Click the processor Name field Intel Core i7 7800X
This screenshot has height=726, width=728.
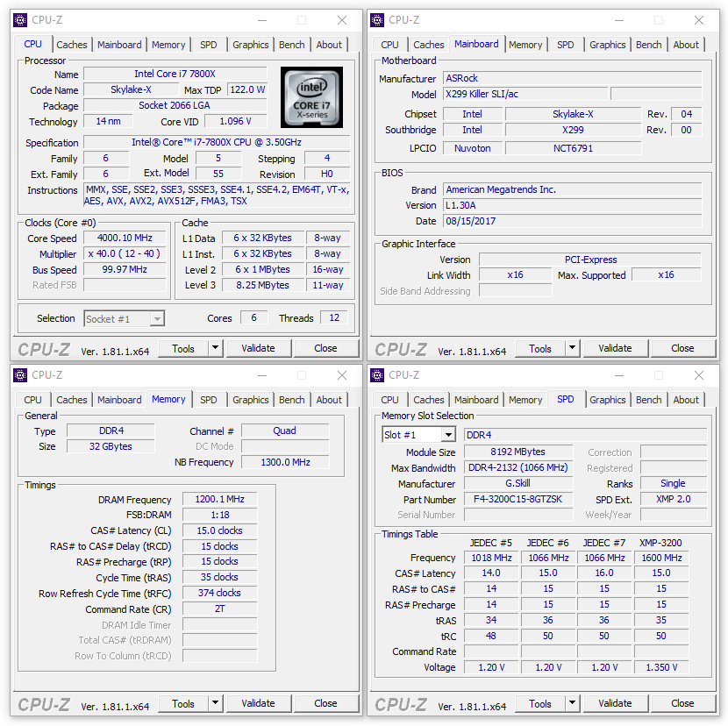click(x=175, y=74)
